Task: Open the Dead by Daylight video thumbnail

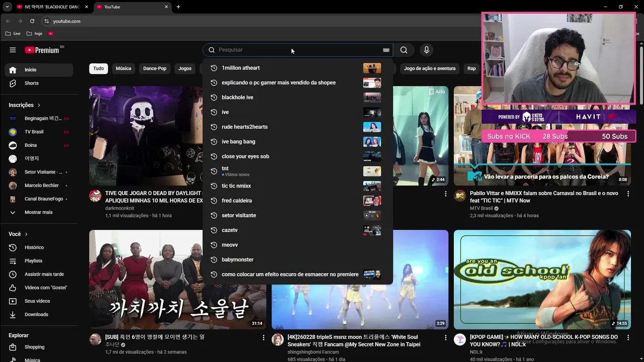Action: (x=146, y=136)
